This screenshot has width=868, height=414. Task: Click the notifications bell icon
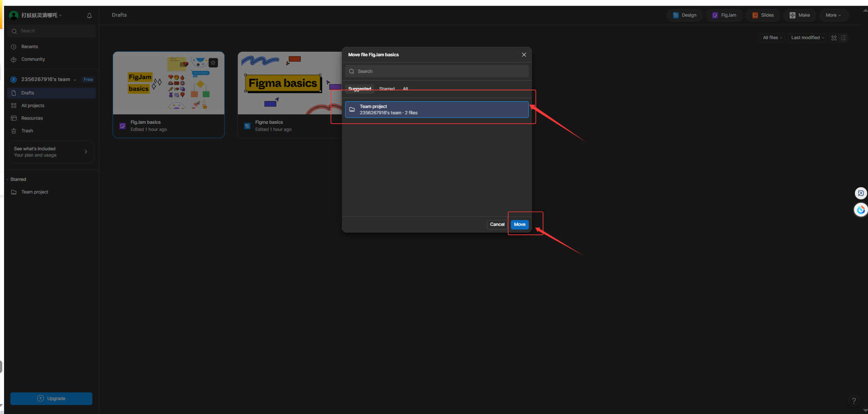pos(89,15)
